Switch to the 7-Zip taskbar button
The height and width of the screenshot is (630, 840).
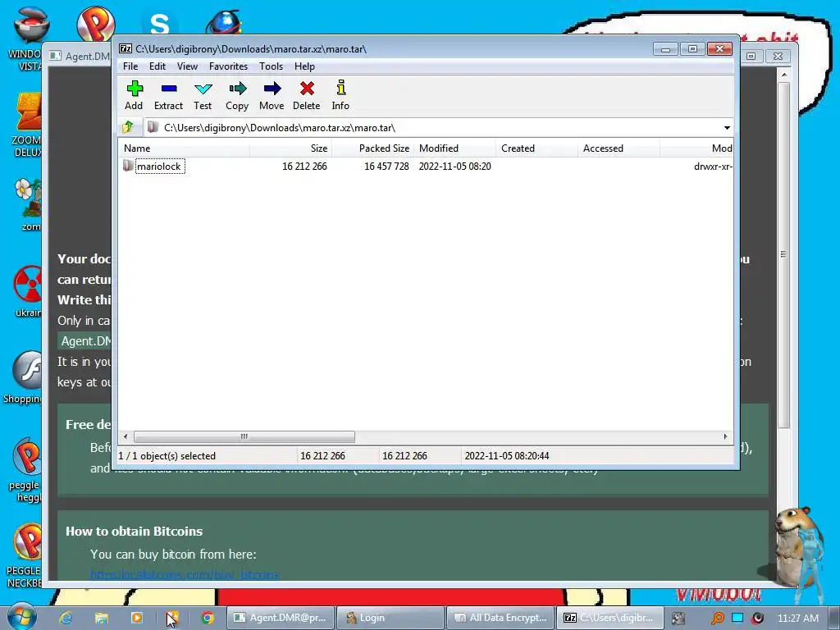pos(610,618)
